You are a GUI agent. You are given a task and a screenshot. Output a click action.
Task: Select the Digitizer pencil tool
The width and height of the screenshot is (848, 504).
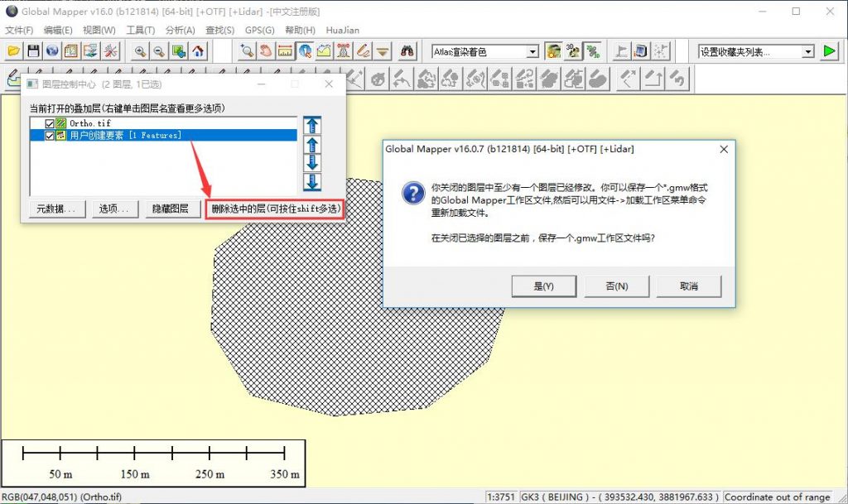[x=363, y=51]
